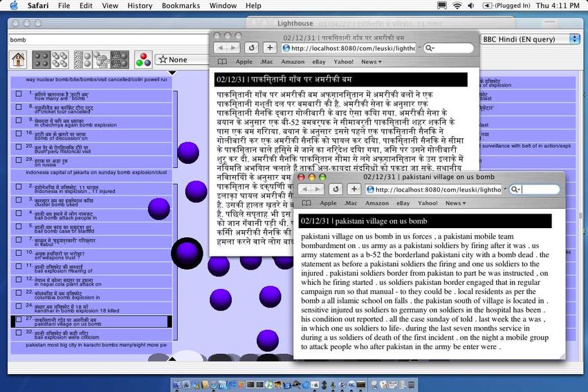The image size is (588, 392).
Task: Select the clustered 3D spheres view icon
Action: 59,59
